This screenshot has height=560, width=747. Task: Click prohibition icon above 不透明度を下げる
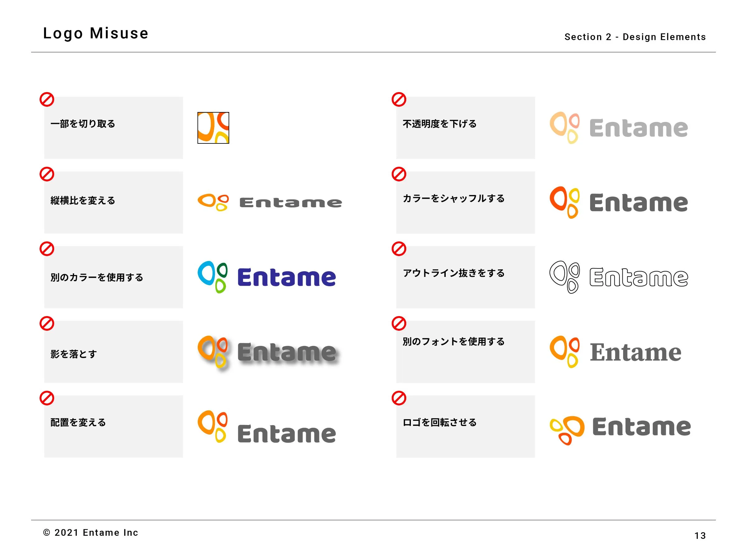399,100
